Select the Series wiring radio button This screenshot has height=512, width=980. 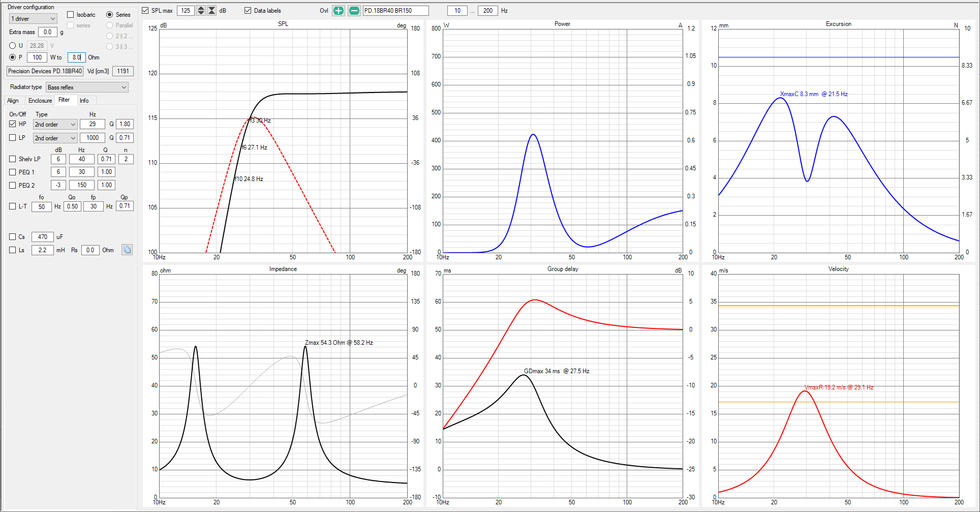click(x=109, y=15)
